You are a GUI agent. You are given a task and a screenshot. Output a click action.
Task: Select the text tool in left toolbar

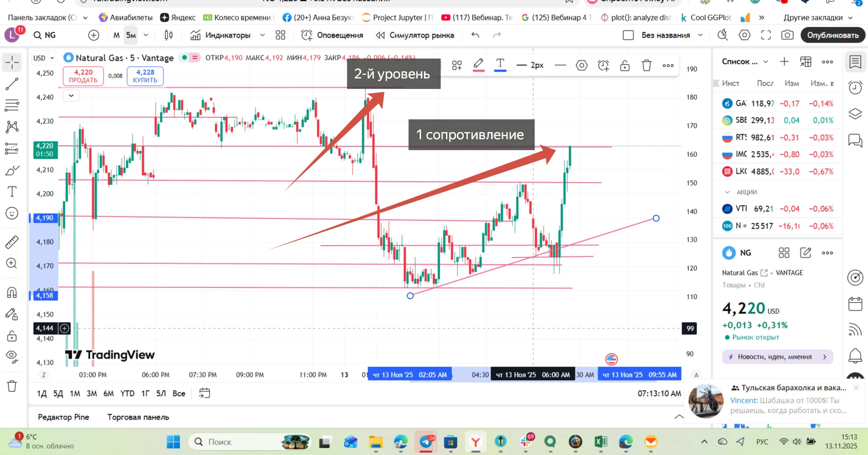pyautogui.click(x=12, y=191)
